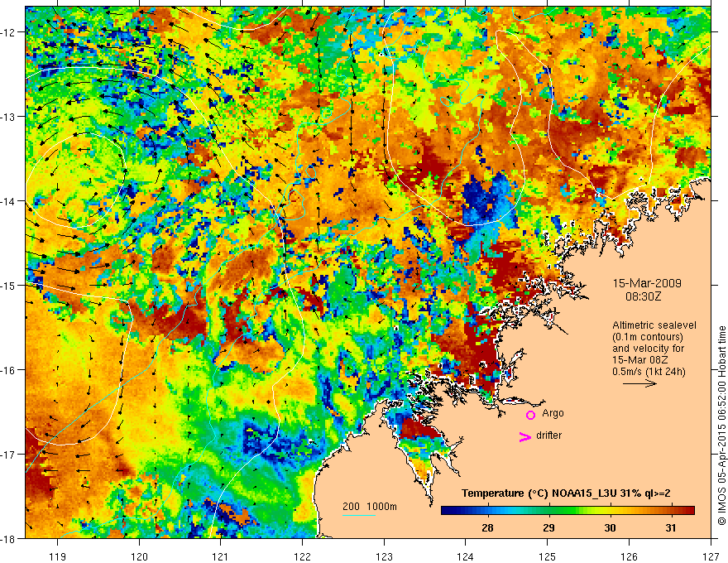
Task: Click colorbar label 29
Action: pyautogui.click(x=548, y=527)
